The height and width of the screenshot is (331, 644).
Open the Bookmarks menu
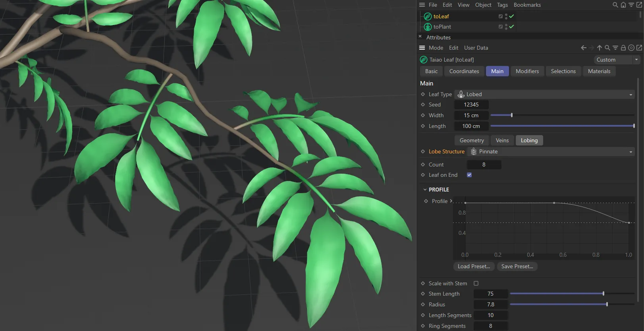click(527, 5)
